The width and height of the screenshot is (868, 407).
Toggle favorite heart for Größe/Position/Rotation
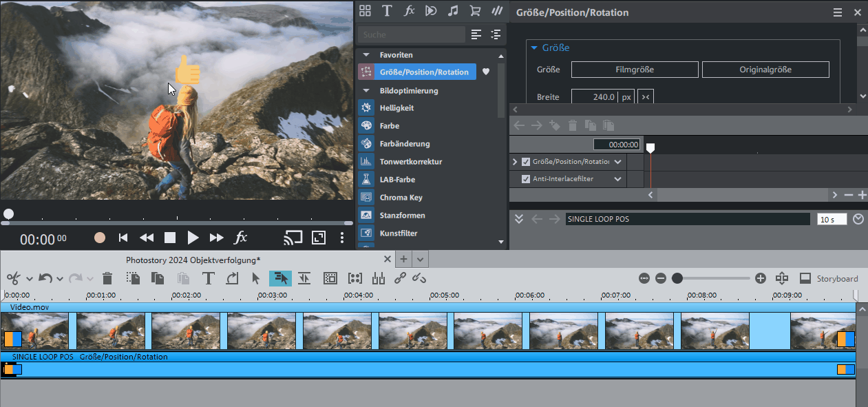[x=485, y=72]
